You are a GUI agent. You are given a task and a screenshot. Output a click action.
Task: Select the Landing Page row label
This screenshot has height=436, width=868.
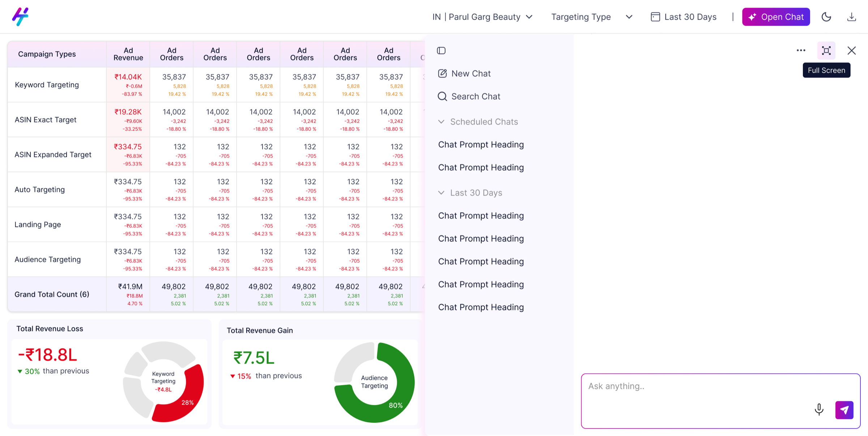click(x=38, y=225)
